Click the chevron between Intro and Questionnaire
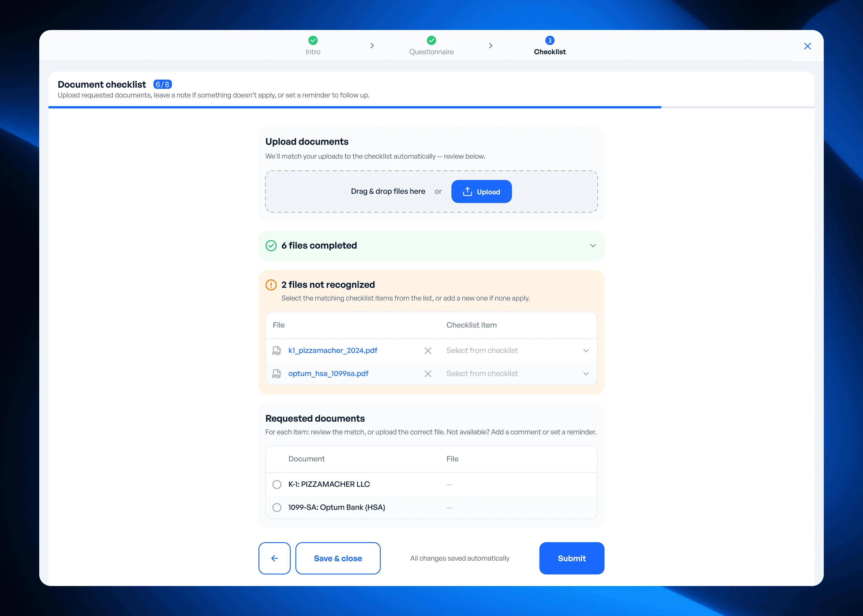 click(372, 46)
